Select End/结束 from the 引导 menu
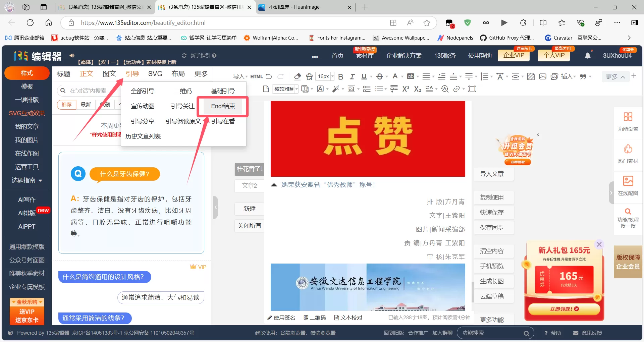This screenshot has width=644, height=342. click(x=223, y=106)
